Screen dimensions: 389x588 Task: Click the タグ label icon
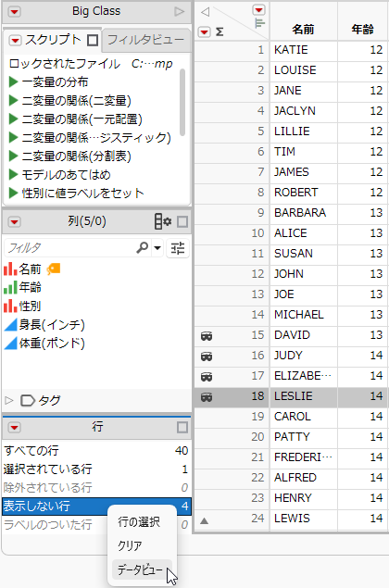(x=28, y=401)
